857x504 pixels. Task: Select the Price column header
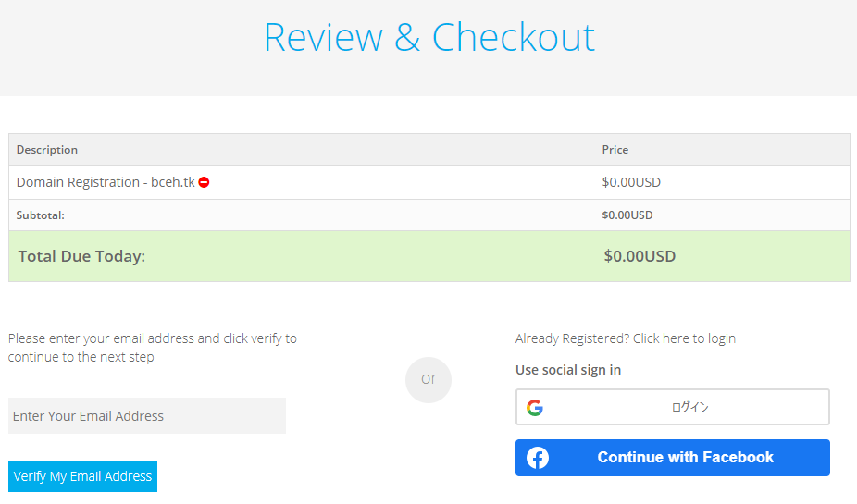(x=615, y=150)
